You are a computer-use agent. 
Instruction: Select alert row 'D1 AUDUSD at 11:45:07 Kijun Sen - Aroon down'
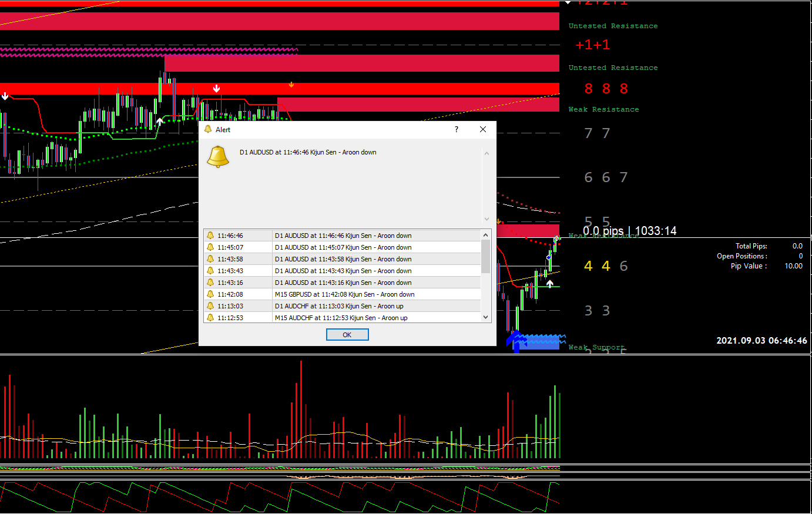pos(343,247)
